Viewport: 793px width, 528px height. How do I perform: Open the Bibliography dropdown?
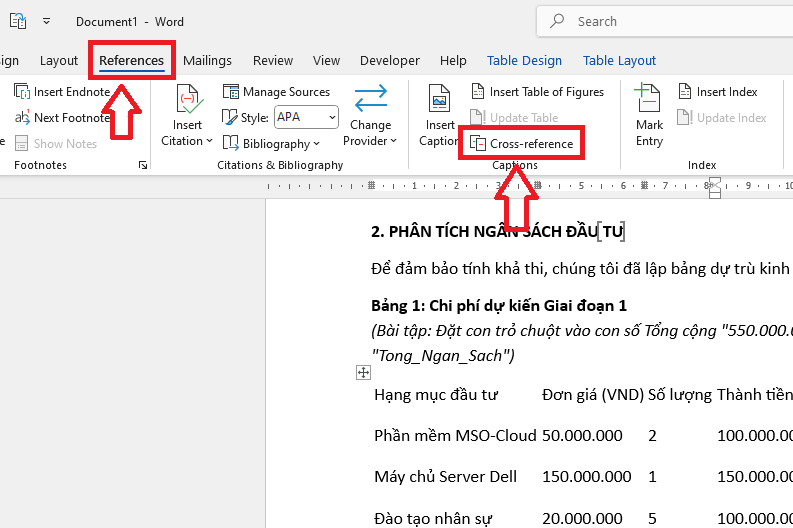coord(271,143)
